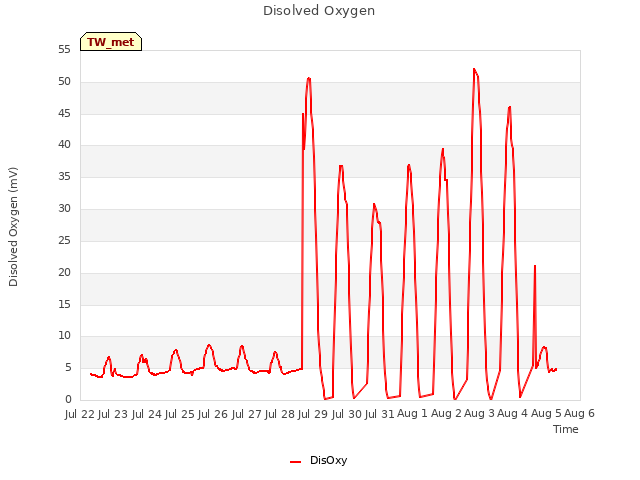Click the y-axis tick value 0
This screenshot has width=640, height=480.
pyautogui.click(x=68, y=400)
